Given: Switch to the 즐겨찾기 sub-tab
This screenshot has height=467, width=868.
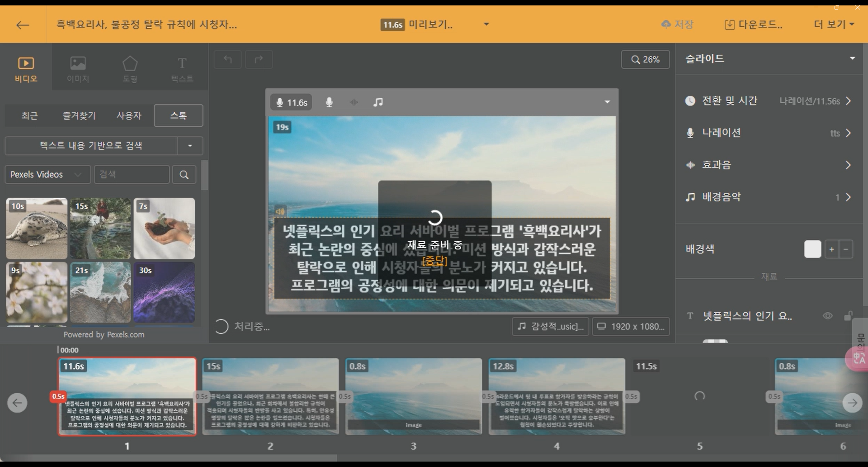Looking at the screenshot, I should point(79,115).
